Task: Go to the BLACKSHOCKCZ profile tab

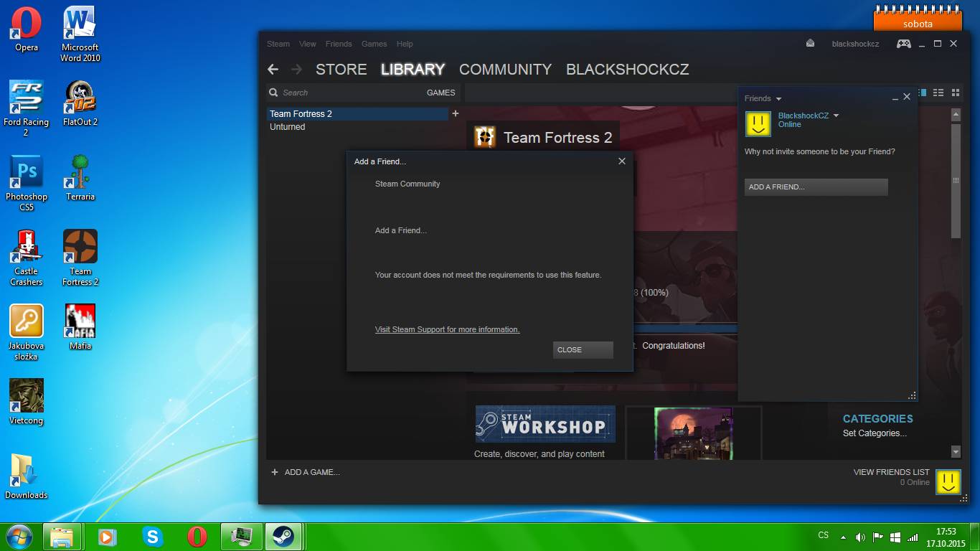Action: point(628,70)
